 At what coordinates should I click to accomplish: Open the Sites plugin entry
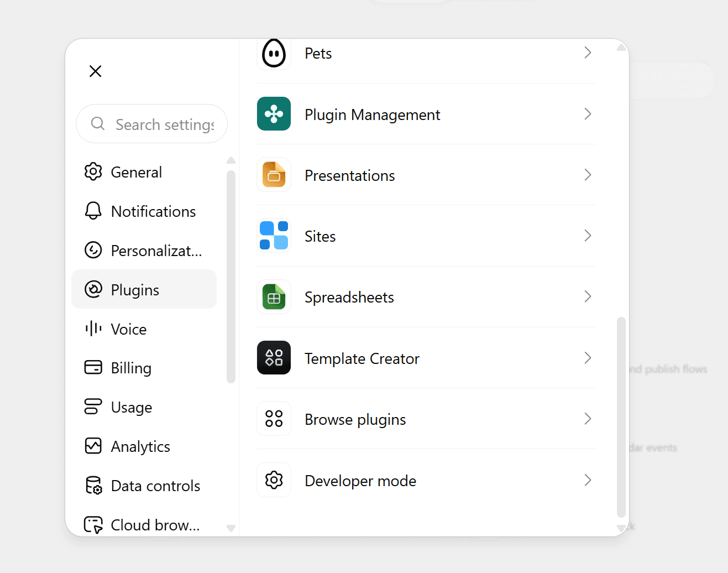pos(426,236)
